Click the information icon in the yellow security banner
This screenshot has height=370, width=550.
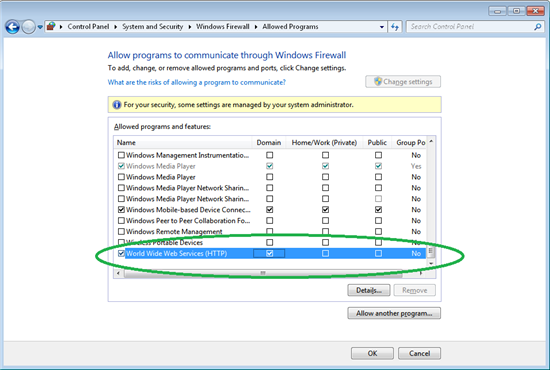[116, 105]
